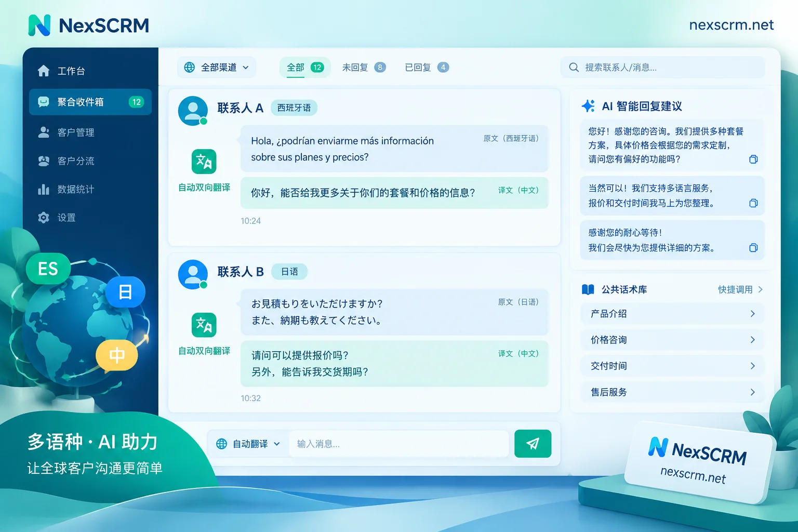The width and height of the screenshot is (798, 532).
Task: Click the search magnifier icon
Action: 574,68
